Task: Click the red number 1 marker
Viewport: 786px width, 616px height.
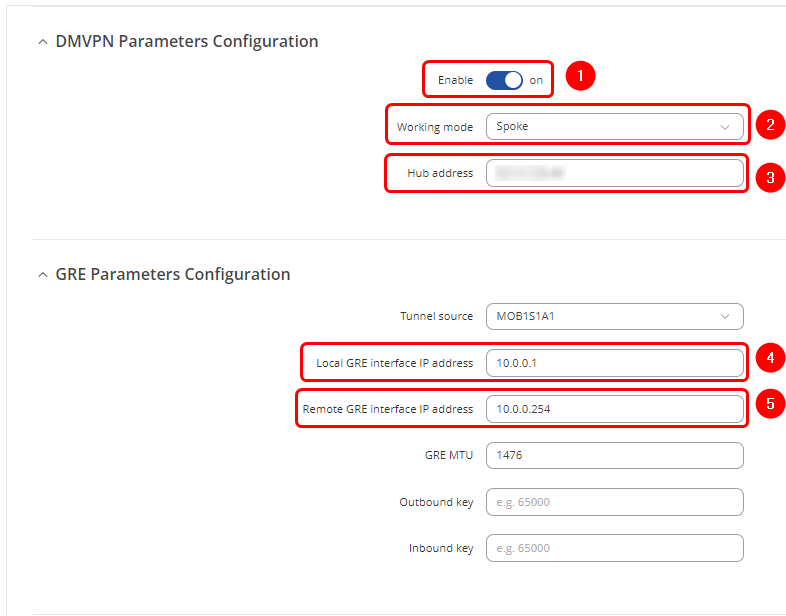Action: coord(580,76)
